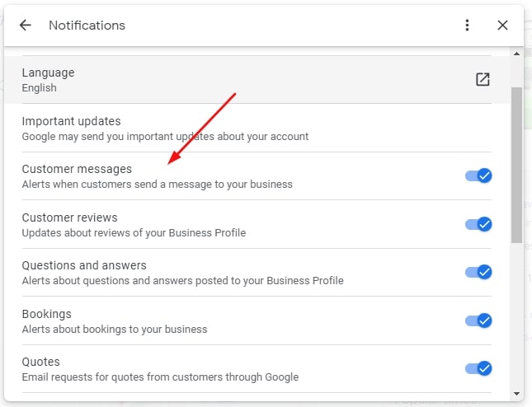Turn off Customer messages toggle
The height and width of the screenshot is (407, 532).
(x=478, y=175)
